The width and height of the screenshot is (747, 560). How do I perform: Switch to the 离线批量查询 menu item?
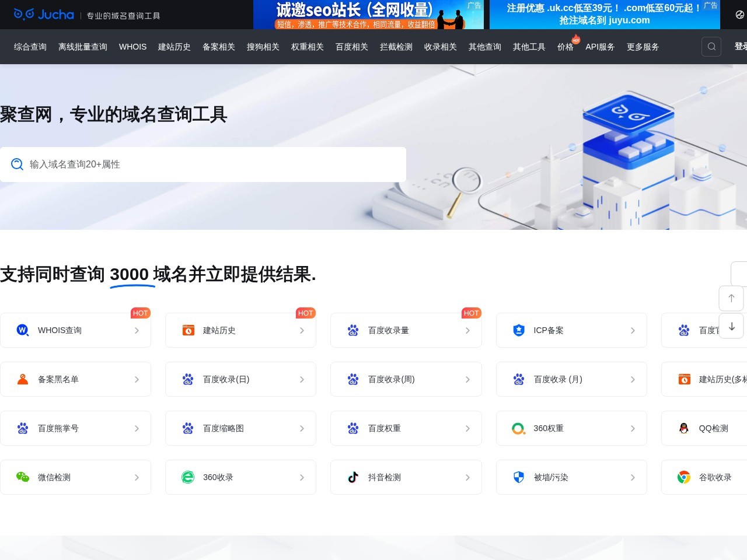tap(82, 47)
